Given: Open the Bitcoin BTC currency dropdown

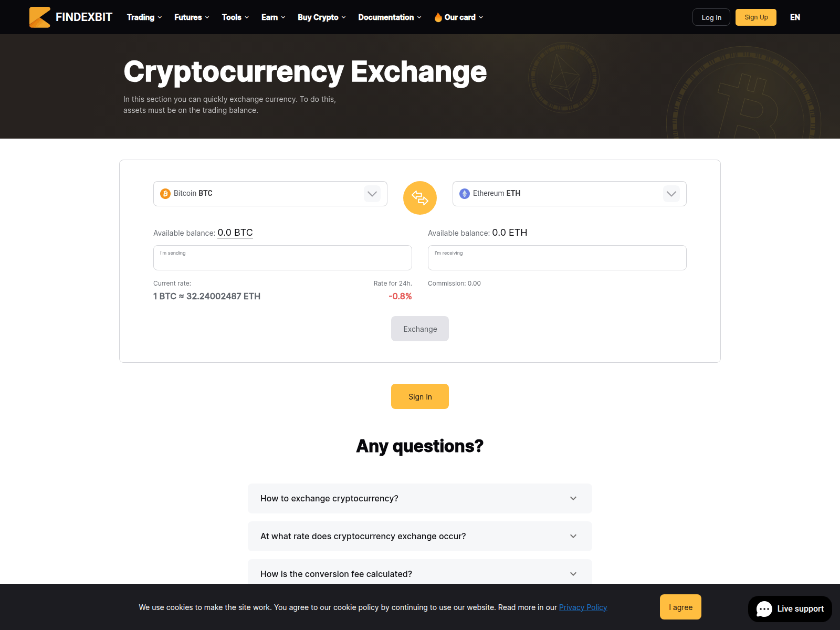Looking at the screenshot, I should point(372,194).
